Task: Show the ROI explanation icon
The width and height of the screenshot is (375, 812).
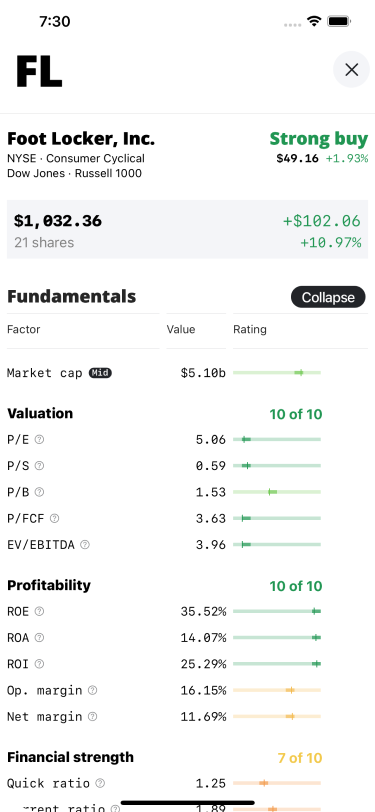Action: (x=39, y=663)
